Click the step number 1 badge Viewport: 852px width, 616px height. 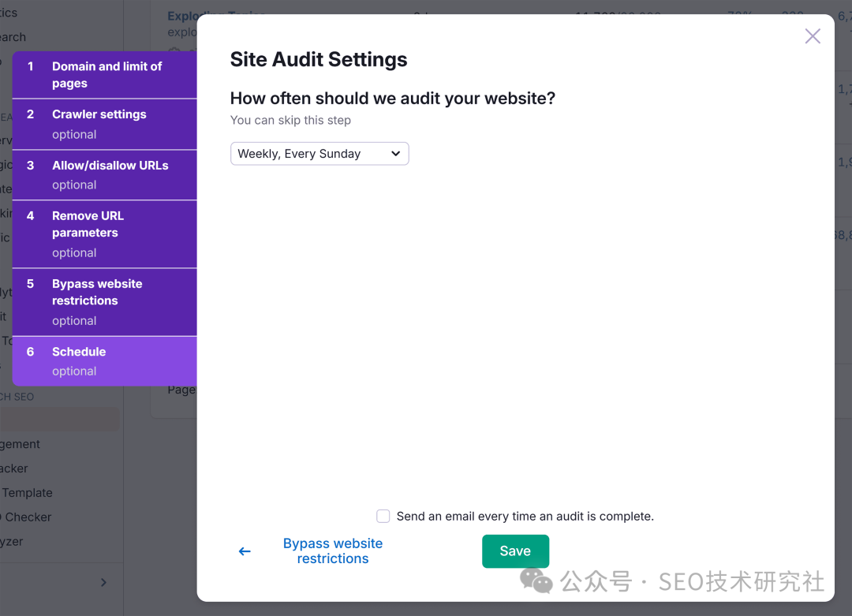pos(31,66)
